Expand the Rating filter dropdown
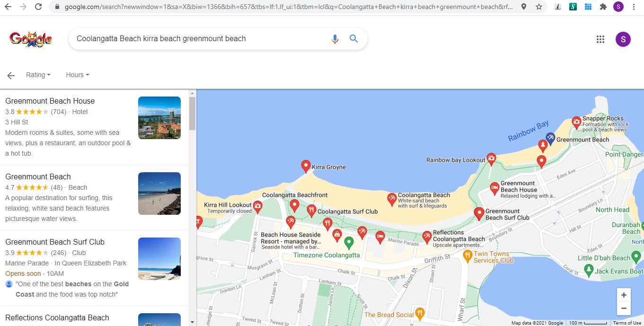 pyautogui.click(x=38, y=75)
